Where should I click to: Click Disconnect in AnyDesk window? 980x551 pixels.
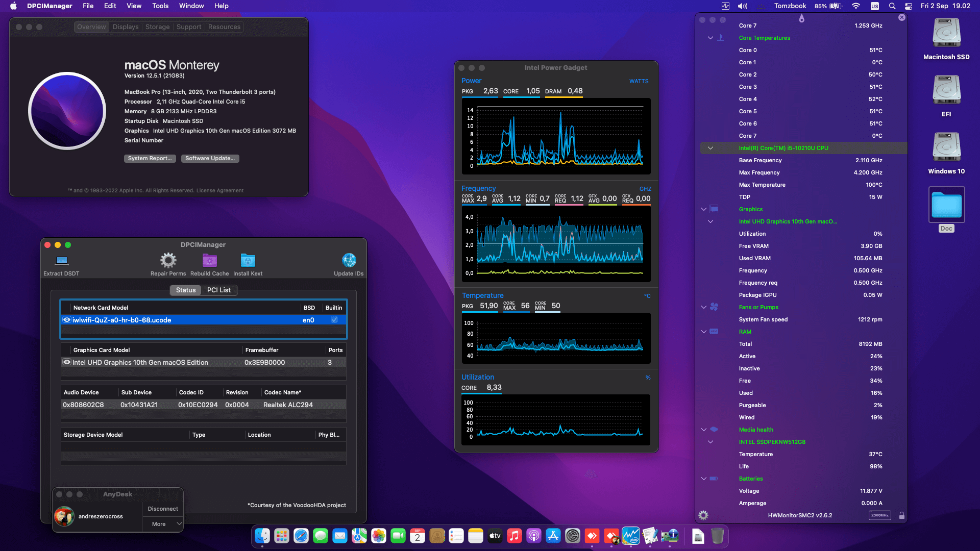coord(163,509)
